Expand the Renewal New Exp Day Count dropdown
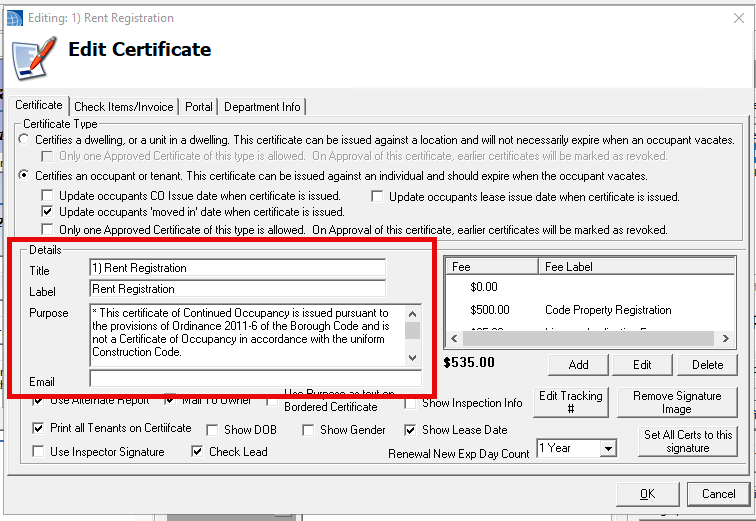This screenshot has width=756, height=521. [608, 449]
